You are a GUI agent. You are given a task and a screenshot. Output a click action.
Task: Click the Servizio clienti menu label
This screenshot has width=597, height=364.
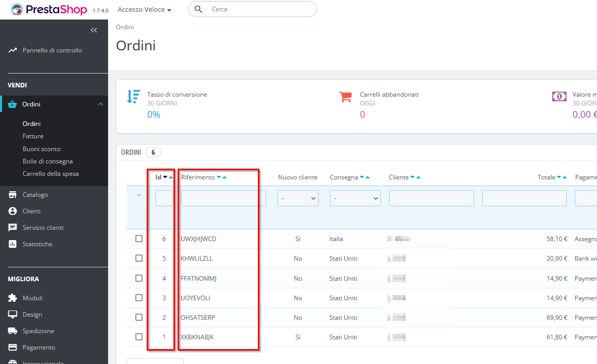pyautogui.click(x=43, y=227)
